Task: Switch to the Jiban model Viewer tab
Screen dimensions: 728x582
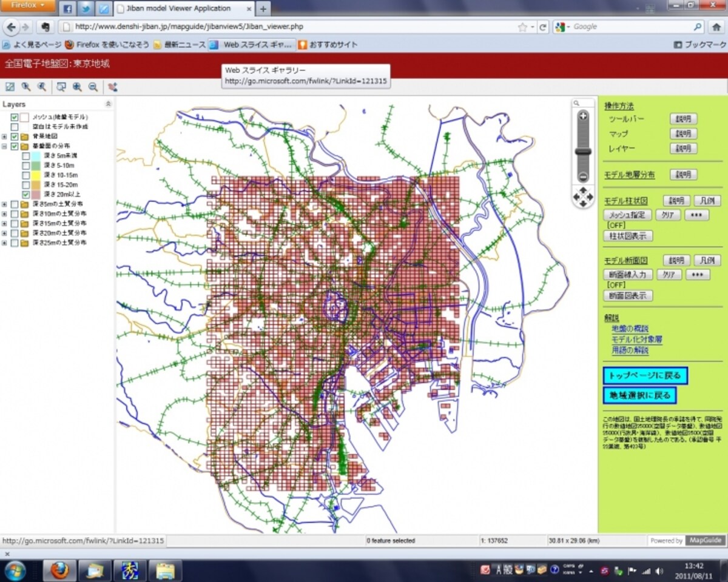Action: [183, 8]
